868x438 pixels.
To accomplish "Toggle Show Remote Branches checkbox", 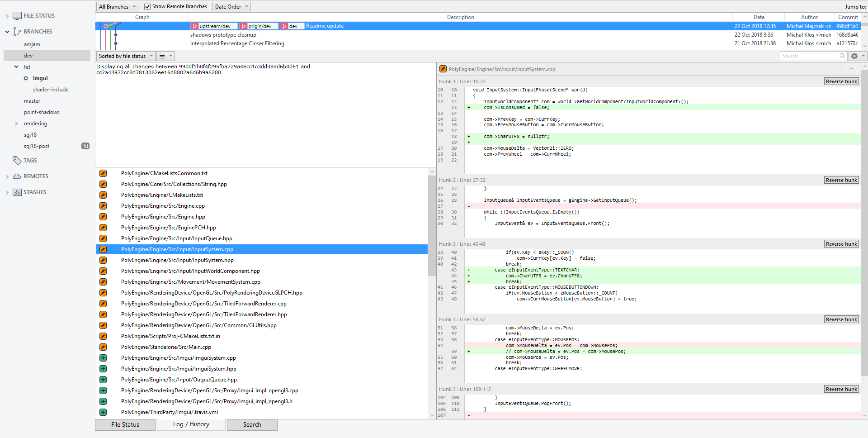I will pyautogui.click(x=147, y=7).
